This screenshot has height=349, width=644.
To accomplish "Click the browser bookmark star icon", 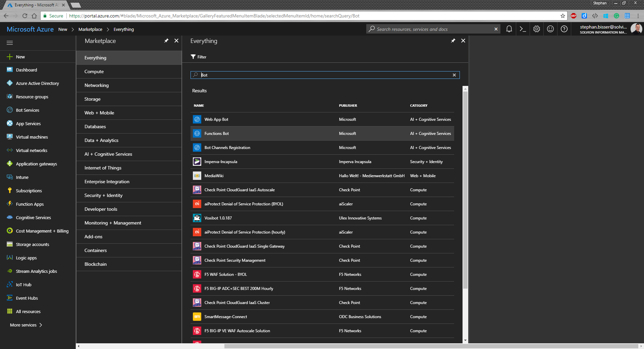I will pyautogui.click(x=562, y=16).
